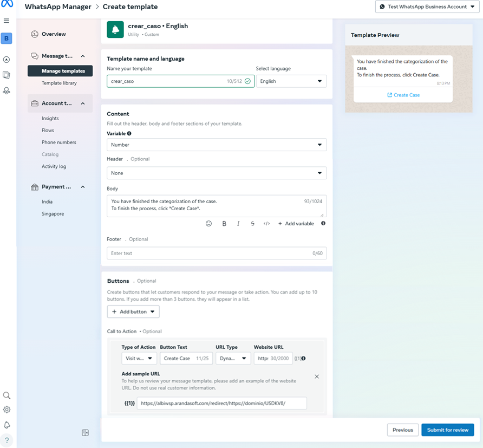483x448 pixels.
Task: Open Catalog page
Action: (x=50, y=154)
